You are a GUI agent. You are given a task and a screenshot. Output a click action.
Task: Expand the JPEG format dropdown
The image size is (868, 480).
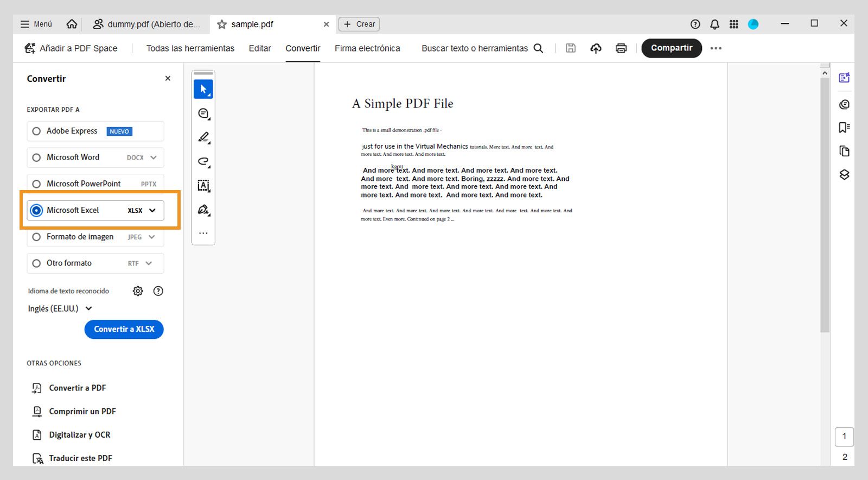[x=151, y=237]
